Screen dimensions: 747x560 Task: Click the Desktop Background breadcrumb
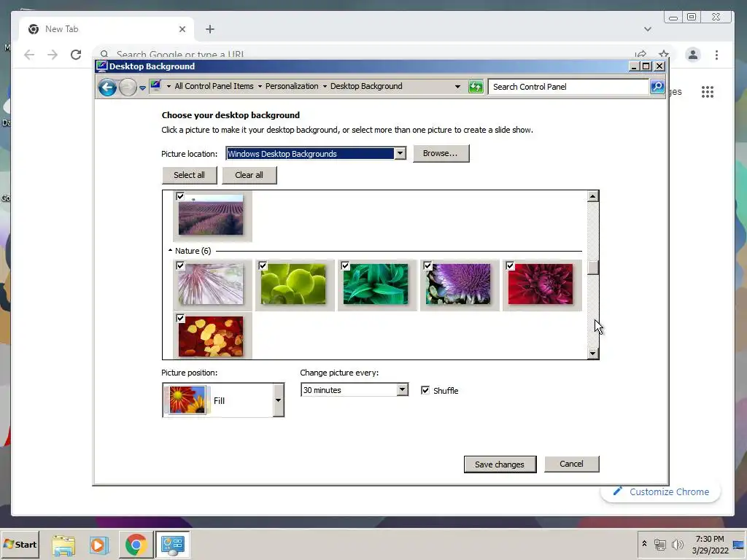point(366,86)
